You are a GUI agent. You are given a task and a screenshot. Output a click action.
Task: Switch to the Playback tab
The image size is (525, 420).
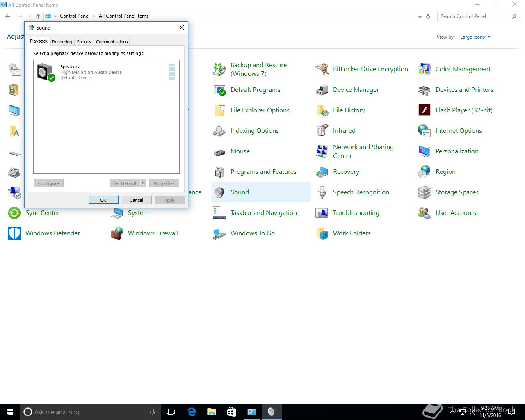point(39,41)
